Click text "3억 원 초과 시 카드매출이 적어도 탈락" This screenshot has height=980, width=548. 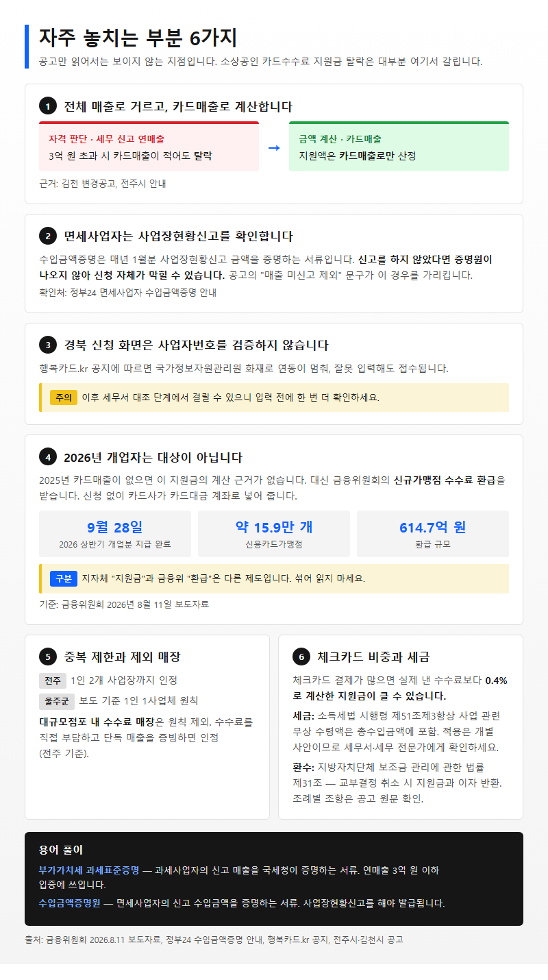click(x=130, y=156)
